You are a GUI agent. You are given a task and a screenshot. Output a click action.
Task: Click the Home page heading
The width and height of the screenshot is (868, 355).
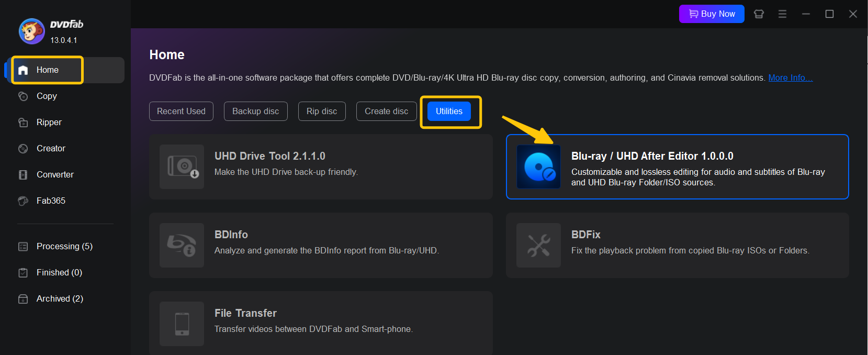coord(167,55)
